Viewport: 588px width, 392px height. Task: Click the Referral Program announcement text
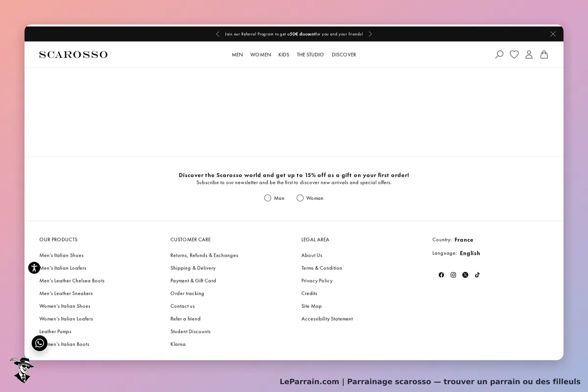click(294, 34)
